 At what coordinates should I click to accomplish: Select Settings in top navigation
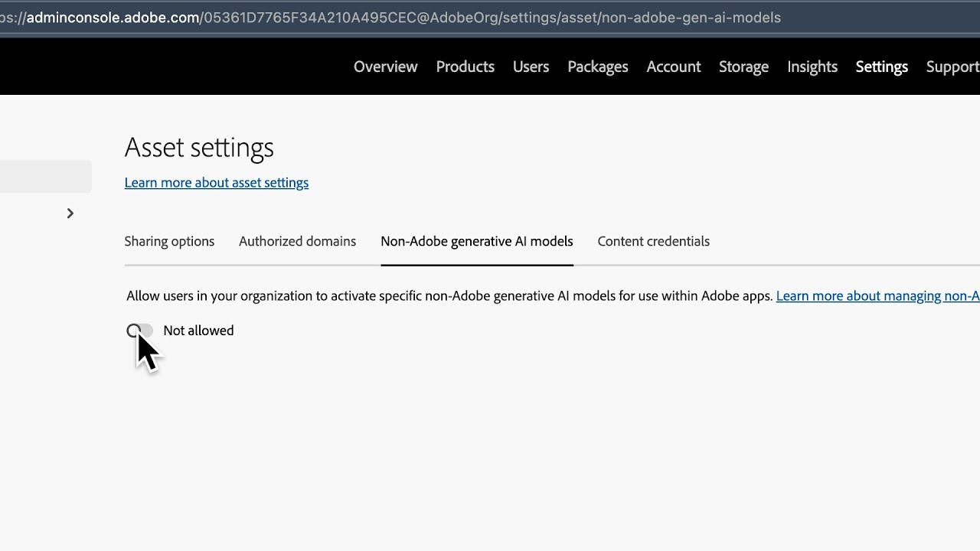coord(882,67)
